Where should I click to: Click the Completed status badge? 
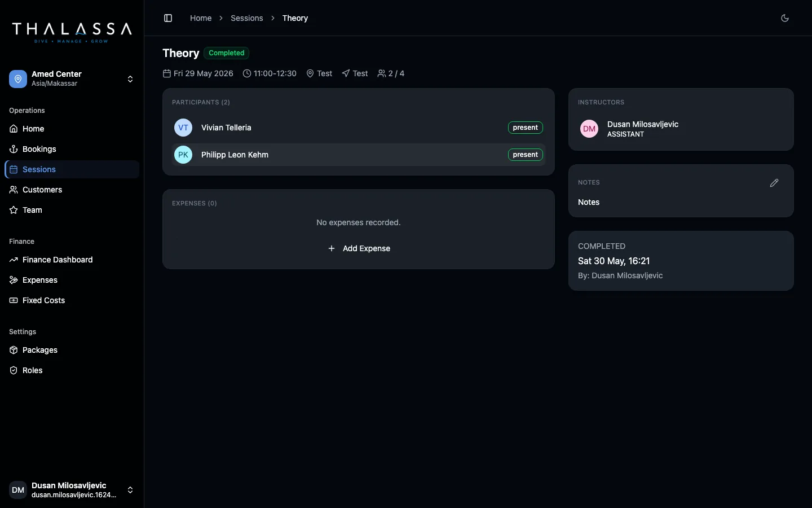(227, 53)
